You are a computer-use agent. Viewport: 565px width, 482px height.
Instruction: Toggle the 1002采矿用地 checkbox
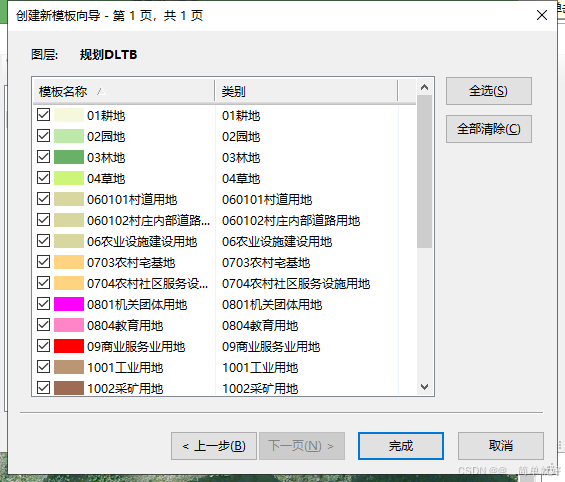(44, 388)
